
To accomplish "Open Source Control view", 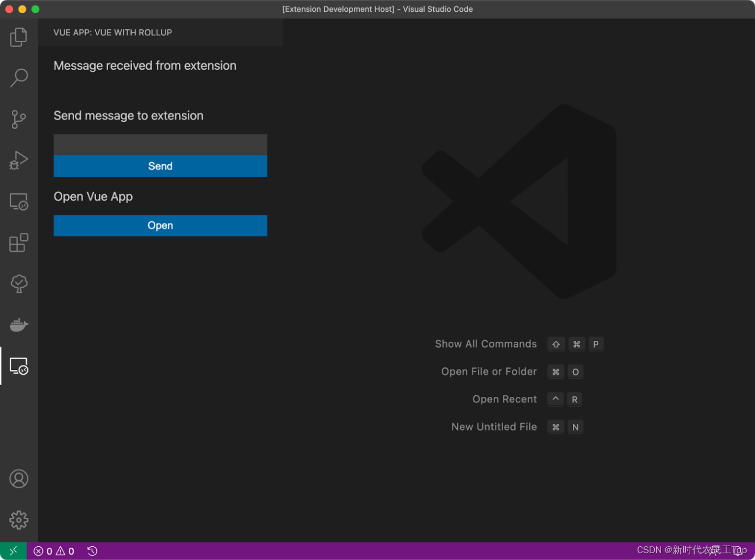I will point(19,119).
